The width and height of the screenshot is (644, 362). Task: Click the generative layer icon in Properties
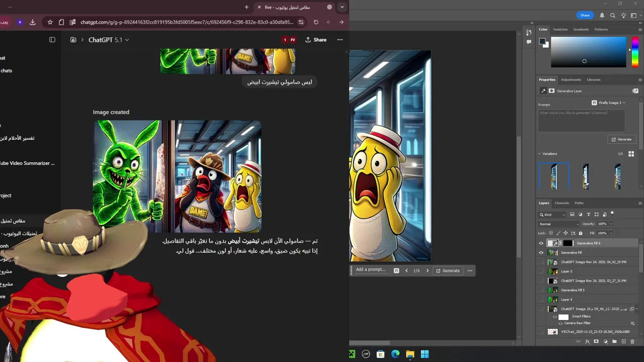pos(543,91)
